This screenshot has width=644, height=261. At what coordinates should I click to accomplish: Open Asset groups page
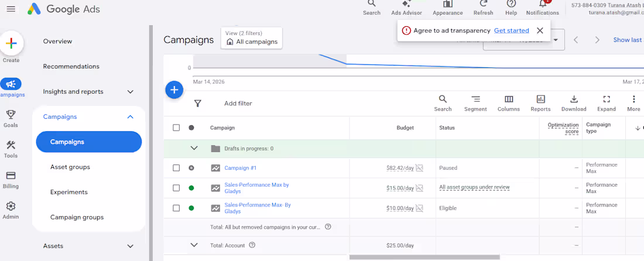tap(70, 167)
